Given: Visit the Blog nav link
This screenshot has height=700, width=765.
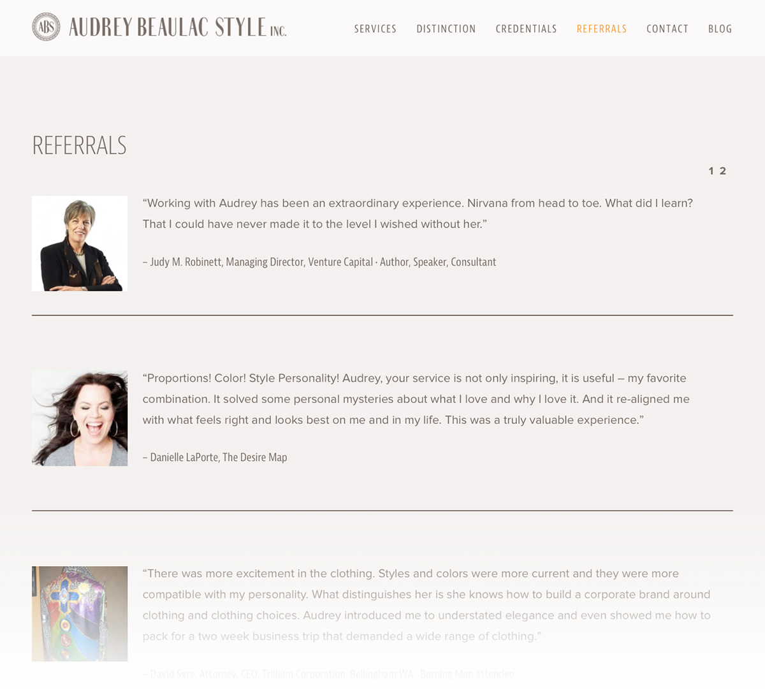Looking at the screenshot, I should (x=720, y=29).
